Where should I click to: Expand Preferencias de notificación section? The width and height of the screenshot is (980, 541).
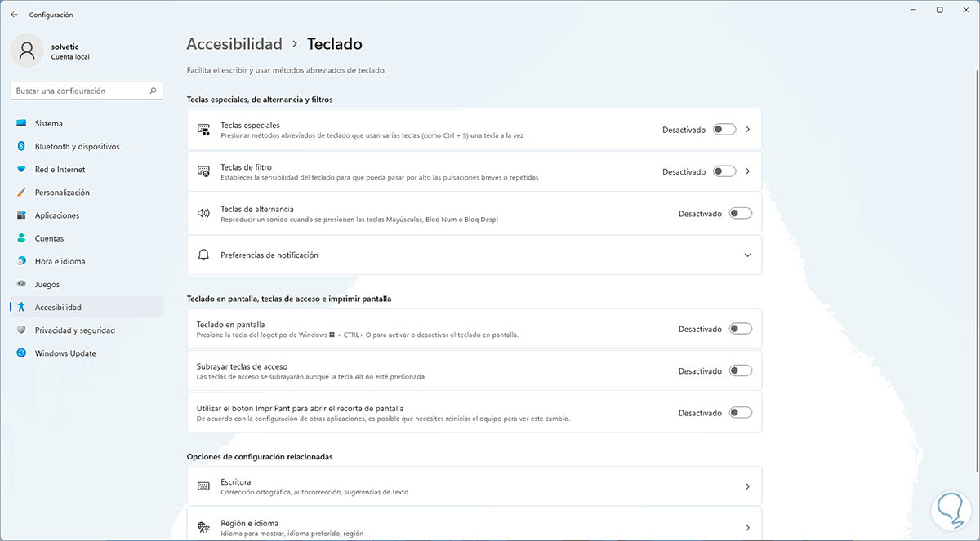(747, 255)
